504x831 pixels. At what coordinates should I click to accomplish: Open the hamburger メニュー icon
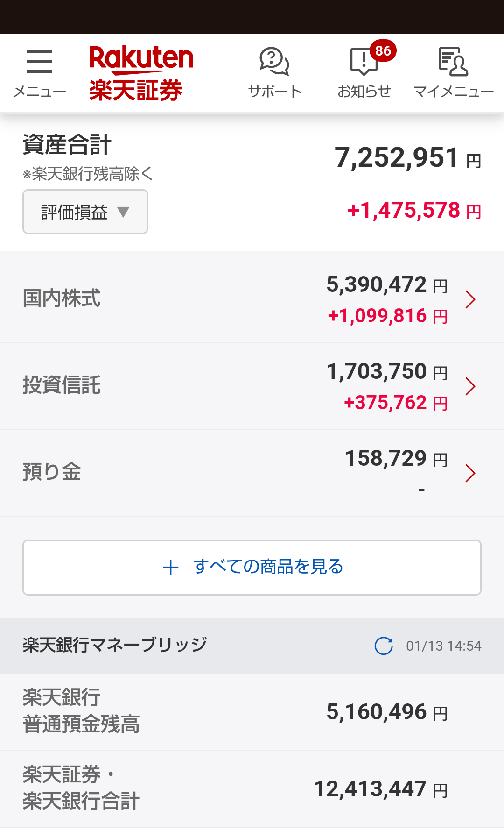tap(39, 62)
